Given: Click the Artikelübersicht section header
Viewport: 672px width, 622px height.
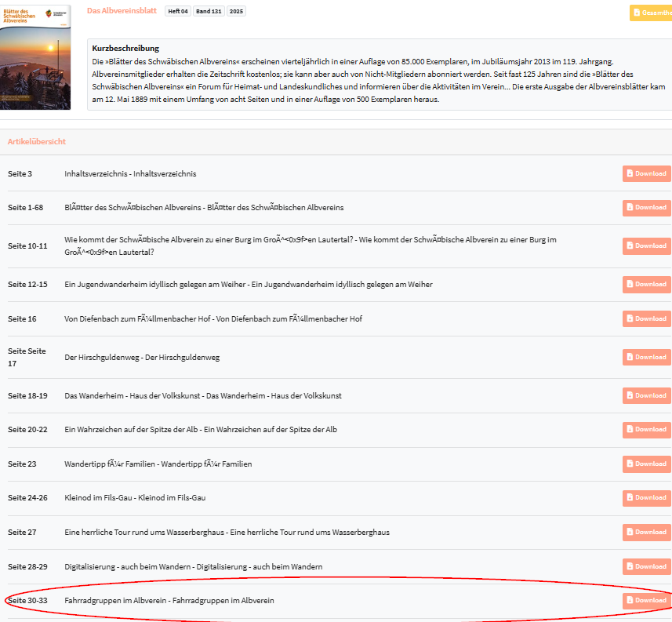Looking at the screenshot, I should (36, 141).
